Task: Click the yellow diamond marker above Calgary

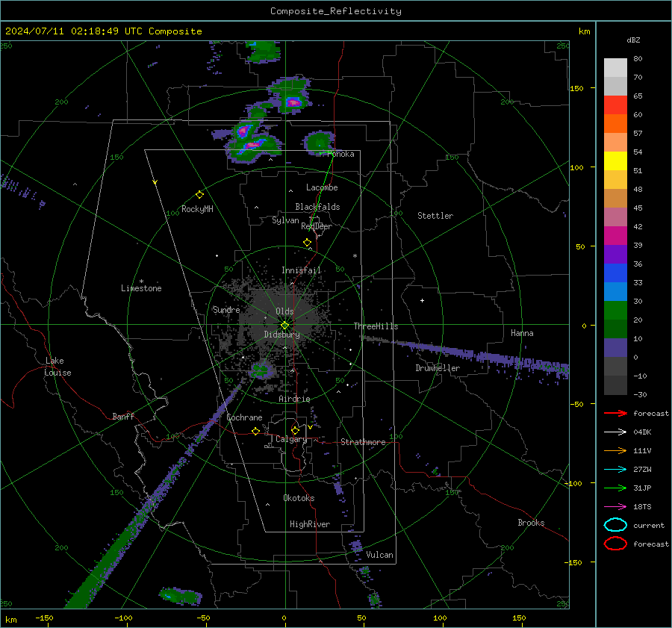Action: pyautogui.click(x=295, y=430)
